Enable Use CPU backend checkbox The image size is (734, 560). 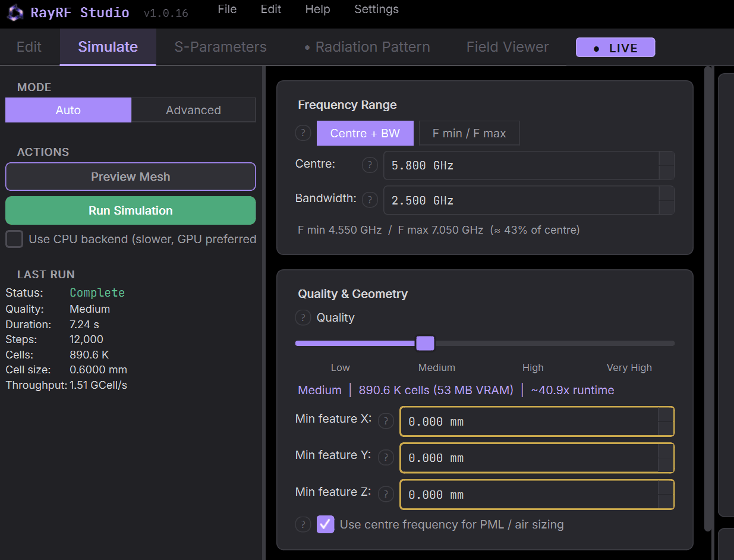(x=14, y=239)
